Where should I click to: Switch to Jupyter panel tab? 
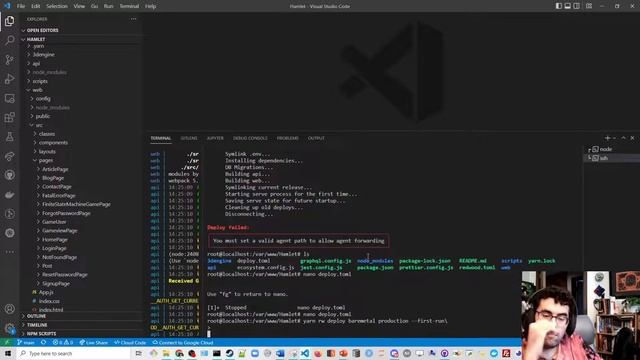click(215, 138)
